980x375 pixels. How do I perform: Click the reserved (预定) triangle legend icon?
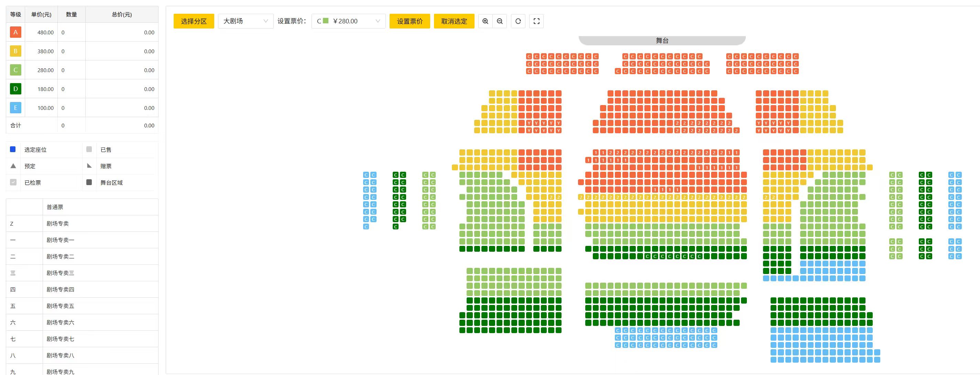[x=13, y=166]
